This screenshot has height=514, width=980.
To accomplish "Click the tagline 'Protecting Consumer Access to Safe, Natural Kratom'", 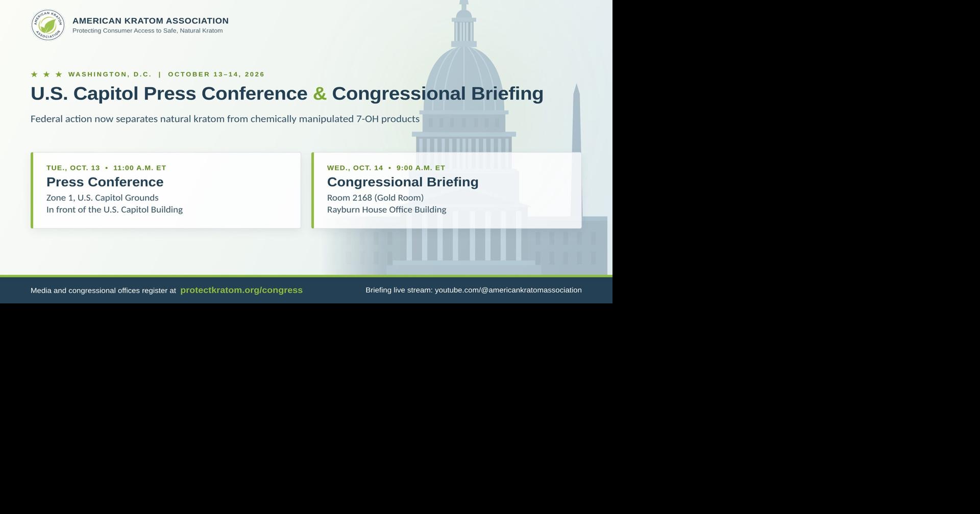I will click(x=148, y=31).
